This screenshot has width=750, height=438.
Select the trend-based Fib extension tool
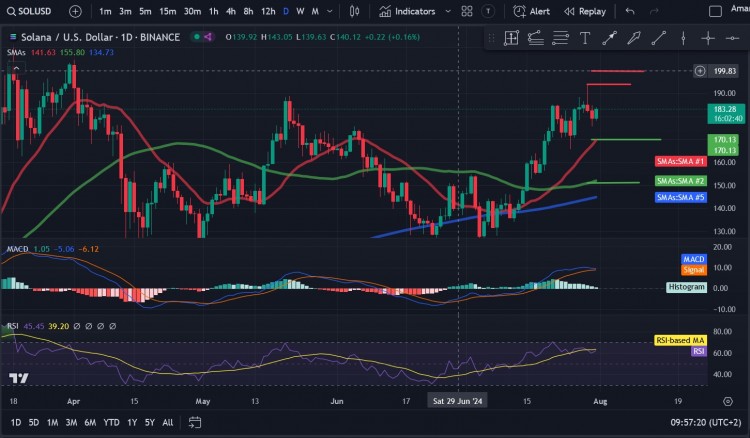tap(536, 38)
